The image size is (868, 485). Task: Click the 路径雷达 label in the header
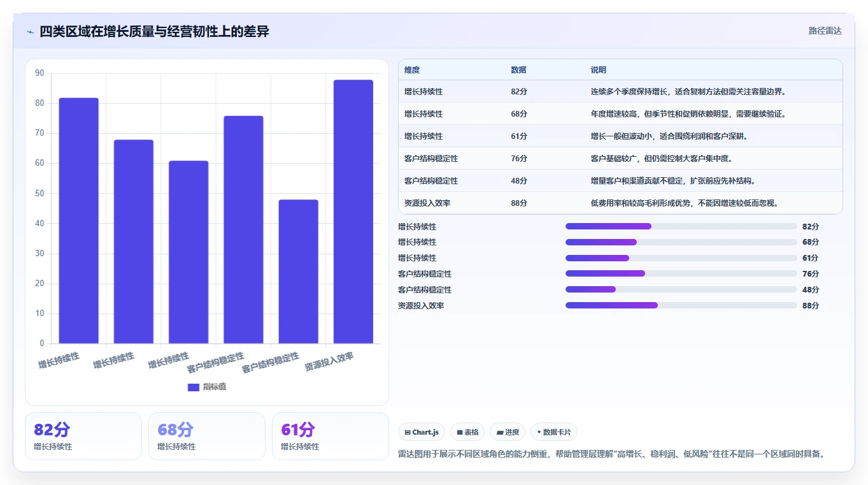[x=825, y=31]
